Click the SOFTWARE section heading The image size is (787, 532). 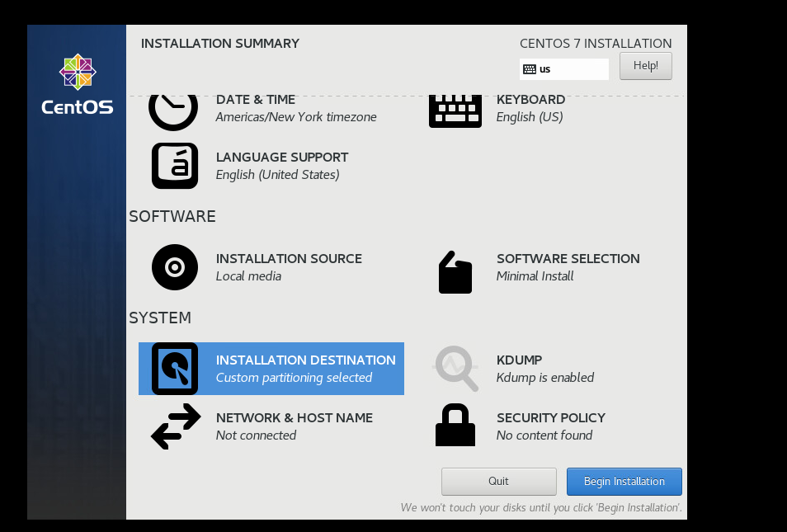pos(172,216)
